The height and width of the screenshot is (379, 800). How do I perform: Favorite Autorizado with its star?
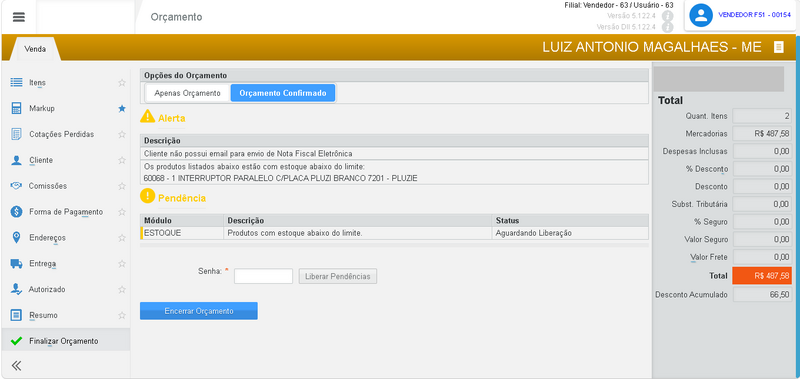[x=122, y=289]
